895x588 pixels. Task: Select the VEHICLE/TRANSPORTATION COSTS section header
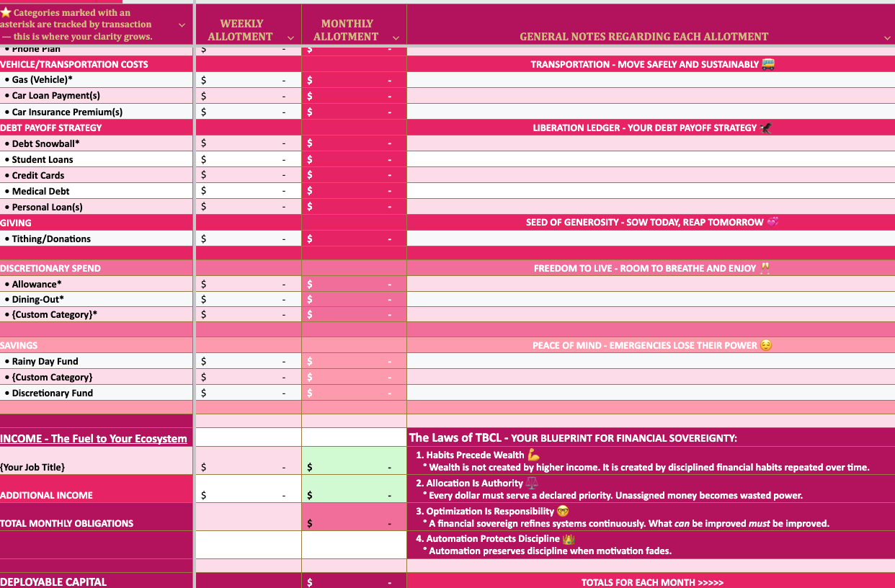point(97,64)
